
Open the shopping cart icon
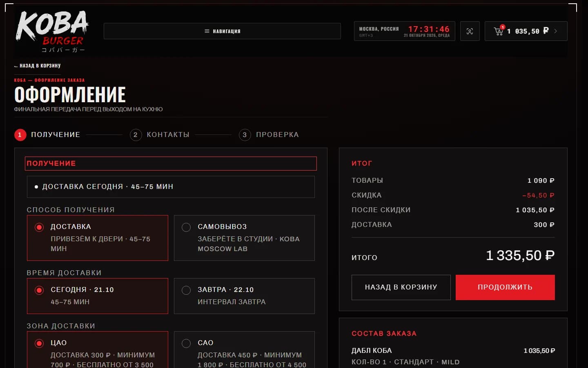(x=499, y=31)
